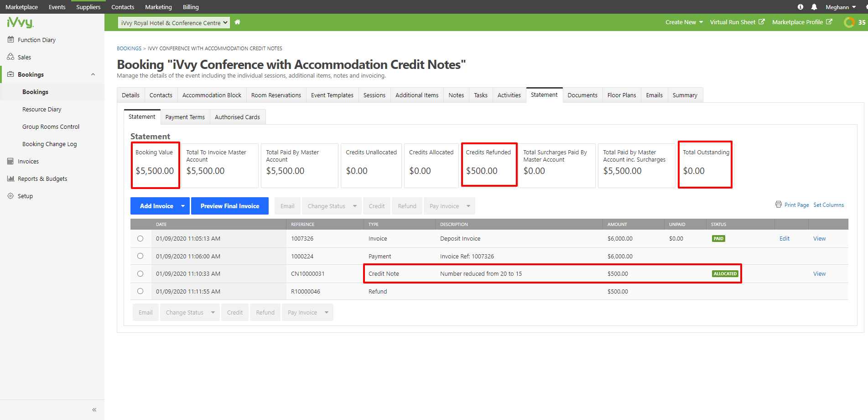Click the iVvy logo
This screenshot has width=868, height=420.
click(x=20, y=22)
